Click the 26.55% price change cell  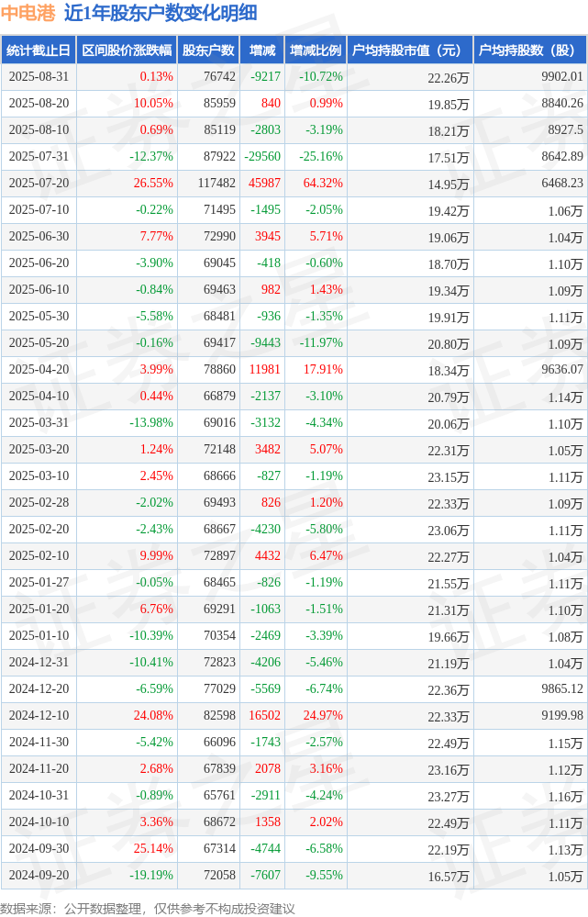tap(153, 183)
